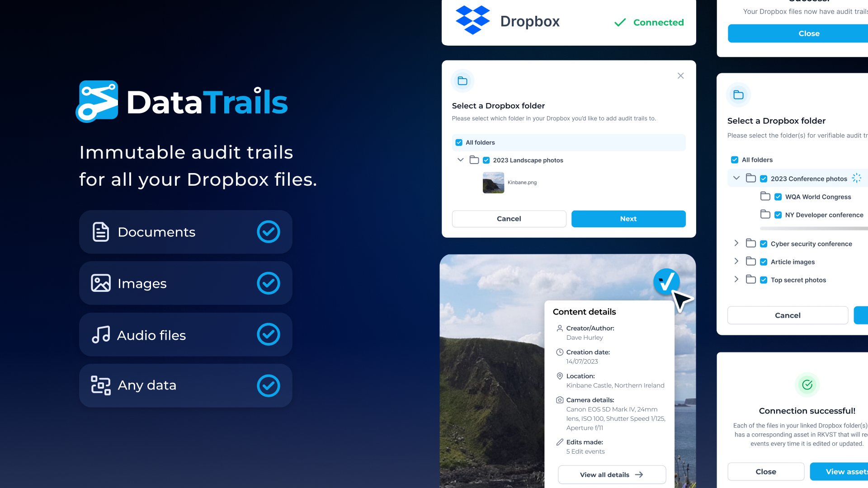Click the Any data icon
The image size is (868, 488).
point(100,385)
